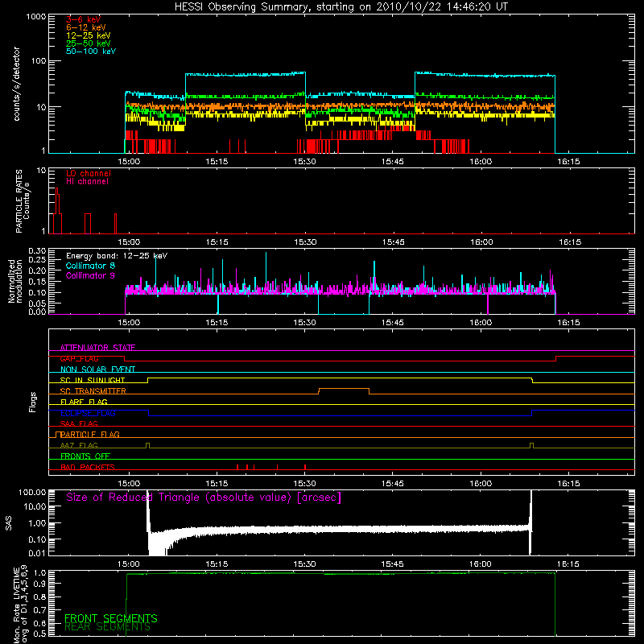644x644 pixels.
Task: Click the BAD_PACKETS spike at 15:30
Action: (305, 467)
